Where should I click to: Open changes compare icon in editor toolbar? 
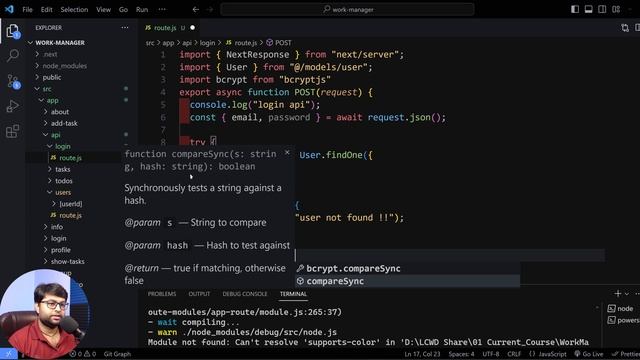[x=625, y=28]
